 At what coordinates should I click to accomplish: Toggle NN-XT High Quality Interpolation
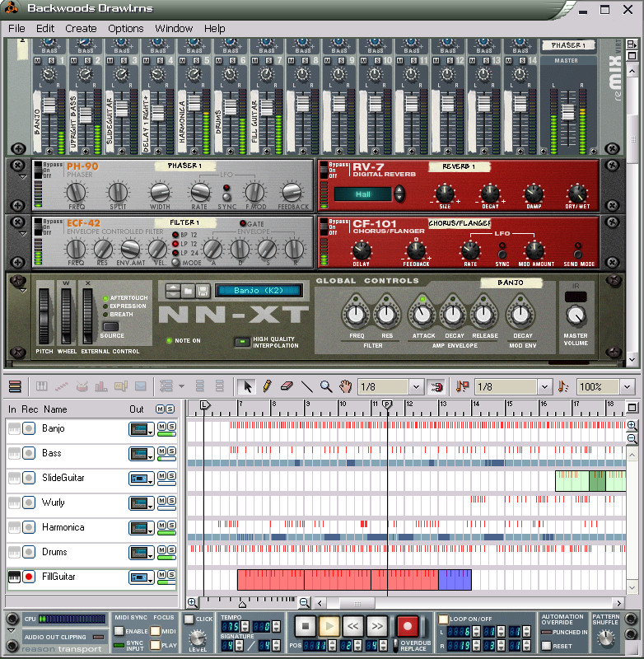(242, 342)
